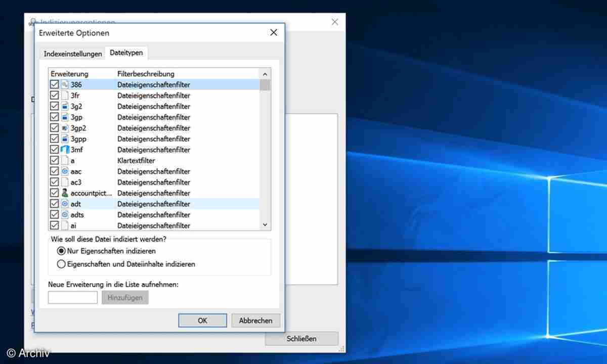This screenshot has height=364, width=607.
Task: Open the Dateitypen tab
Action: pos(126,53)
